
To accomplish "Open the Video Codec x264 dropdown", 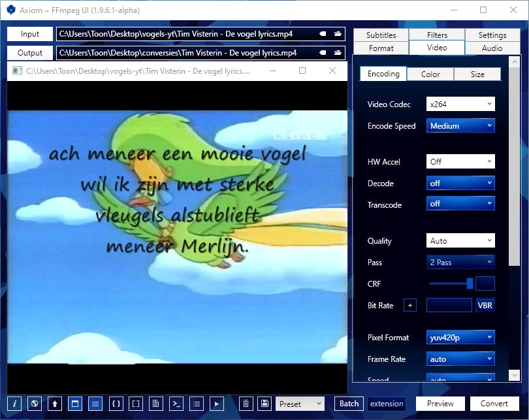I will (x=460, y=104).
